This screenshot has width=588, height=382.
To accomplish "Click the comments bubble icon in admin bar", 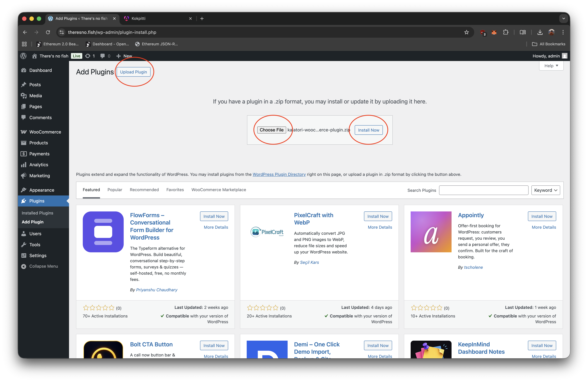I will [x=103, y=56].
